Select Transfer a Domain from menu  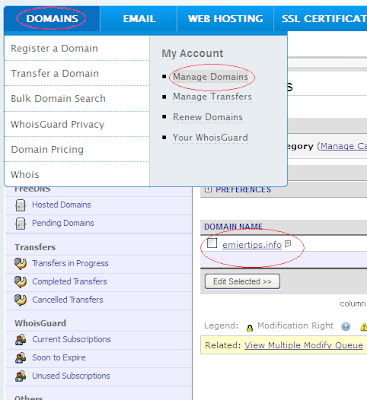point(55,73)
